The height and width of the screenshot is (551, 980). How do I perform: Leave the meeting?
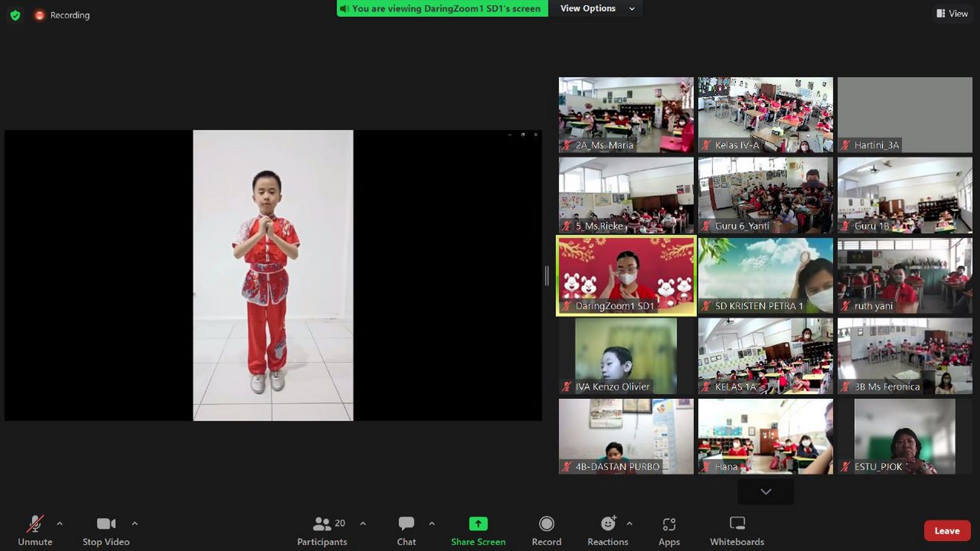(x=947, y=531)
